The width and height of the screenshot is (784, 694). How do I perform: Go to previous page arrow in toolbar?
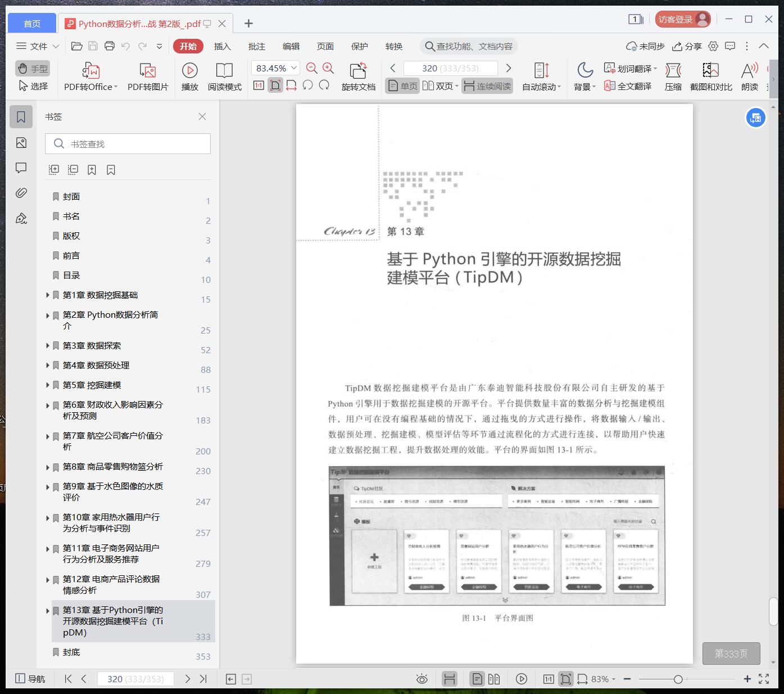coord(393,68)
